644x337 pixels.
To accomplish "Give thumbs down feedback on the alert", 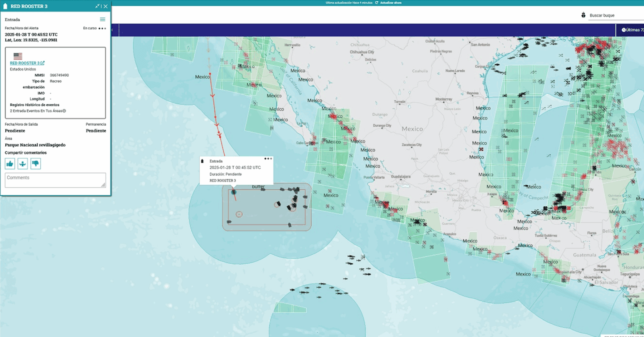I will pos(35,164).
